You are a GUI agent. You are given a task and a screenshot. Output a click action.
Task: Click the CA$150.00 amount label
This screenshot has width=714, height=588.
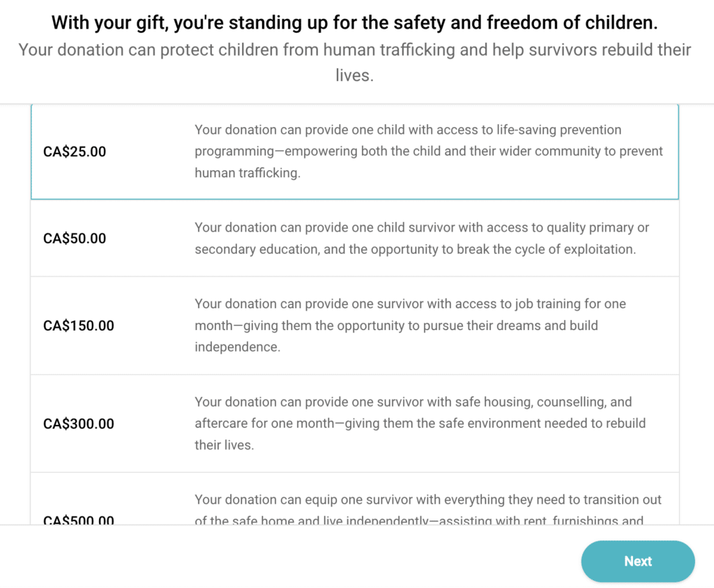(78, 326)
